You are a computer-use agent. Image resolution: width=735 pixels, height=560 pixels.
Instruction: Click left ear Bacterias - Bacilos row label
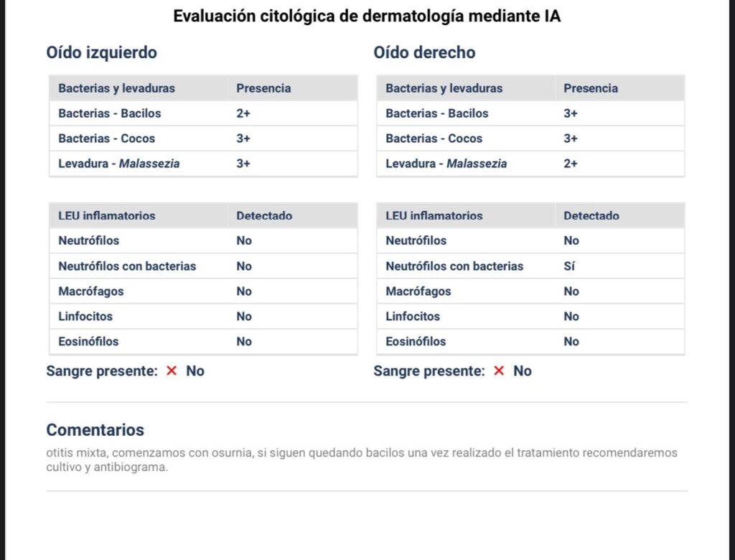coord(110,113)
